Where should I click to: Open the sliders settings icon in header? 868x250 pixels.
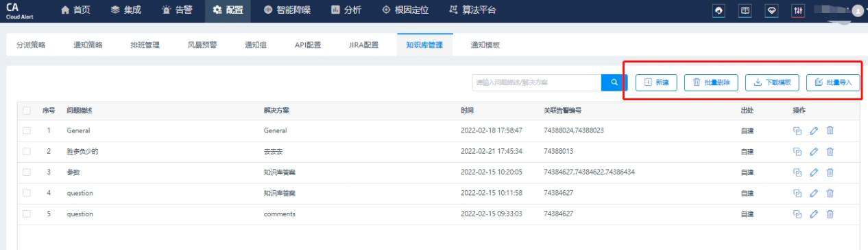(799, 10)
